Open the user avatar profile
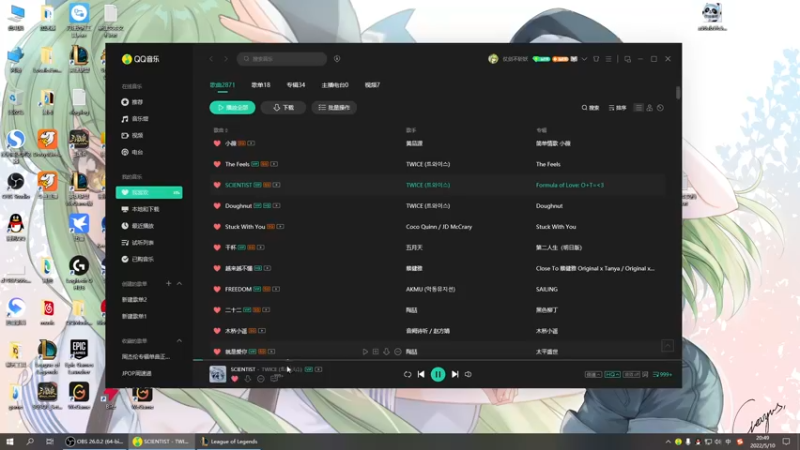 tap(493, 59)
